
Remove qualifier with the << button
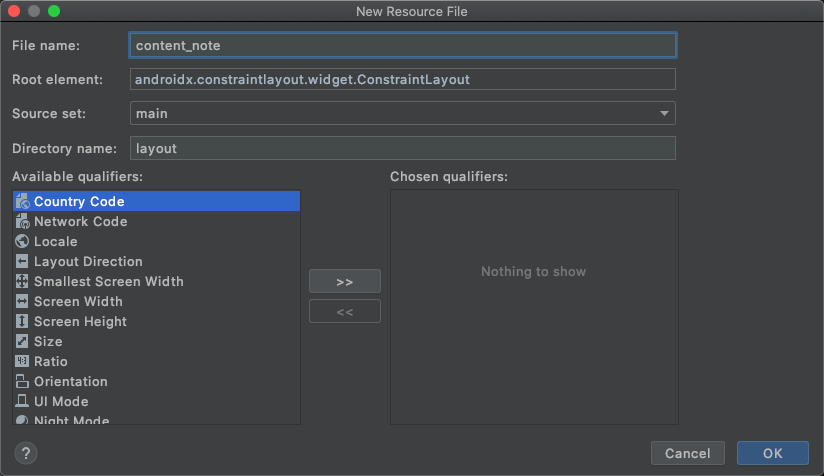coord(345,311)
